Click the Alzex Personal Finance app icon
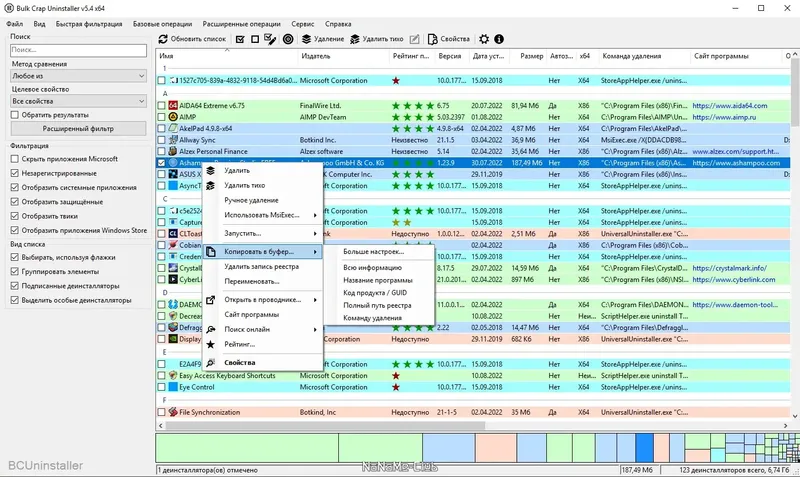 coord(173,151)
